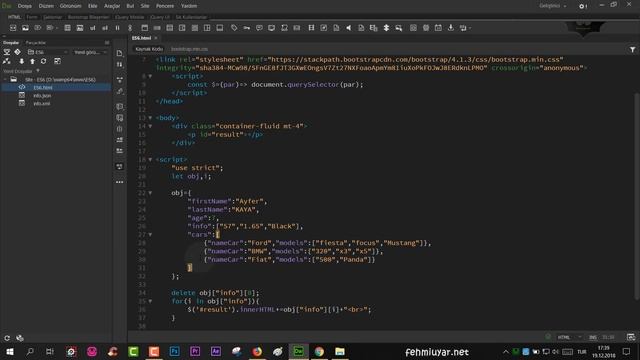This screenshot has height=360, width=640.
Task: Collapse the cars array at line 27
Action: click(x=150, y=235)
